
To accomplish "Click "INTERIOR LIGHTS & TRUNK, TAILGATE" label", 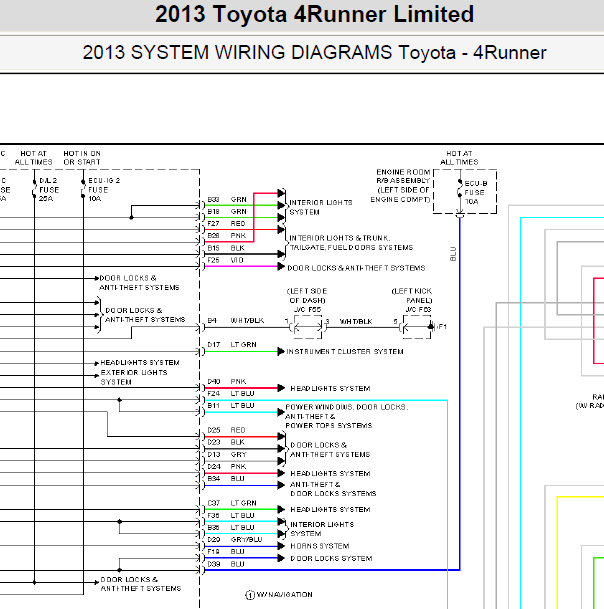I will point(351,243).
